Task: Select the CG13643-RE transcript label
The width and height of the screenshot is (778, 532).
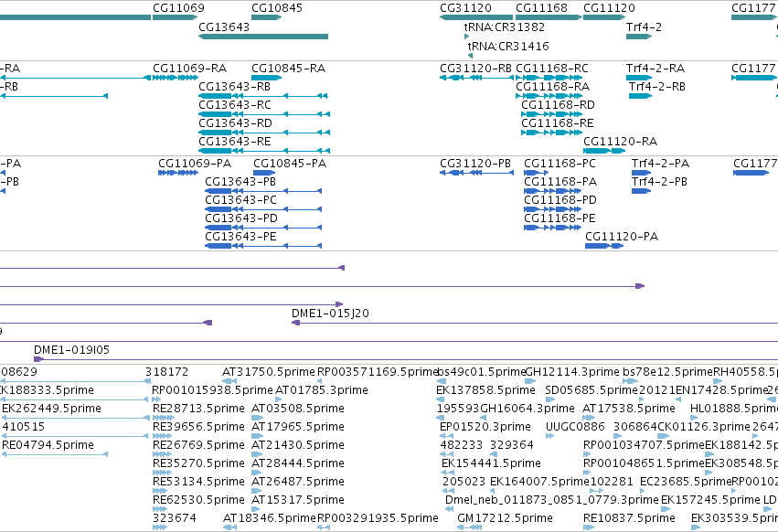Action: [x=235, y=142]
